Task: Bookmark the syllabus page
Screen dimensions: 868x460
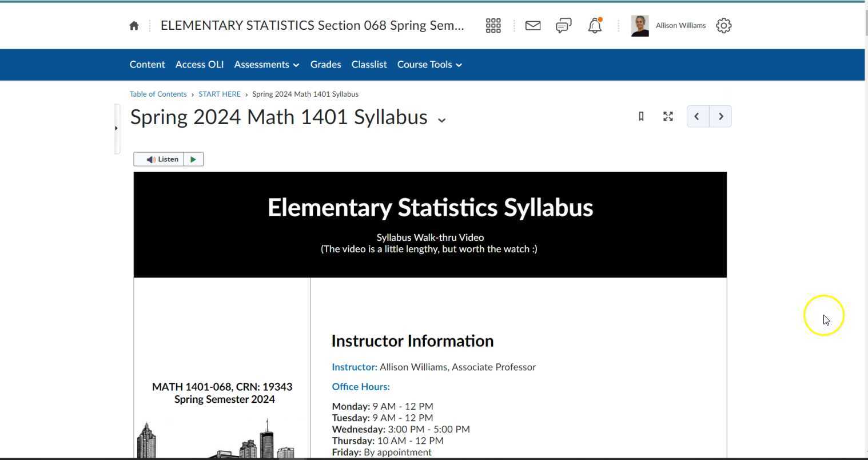Action: tap(641, 116)
